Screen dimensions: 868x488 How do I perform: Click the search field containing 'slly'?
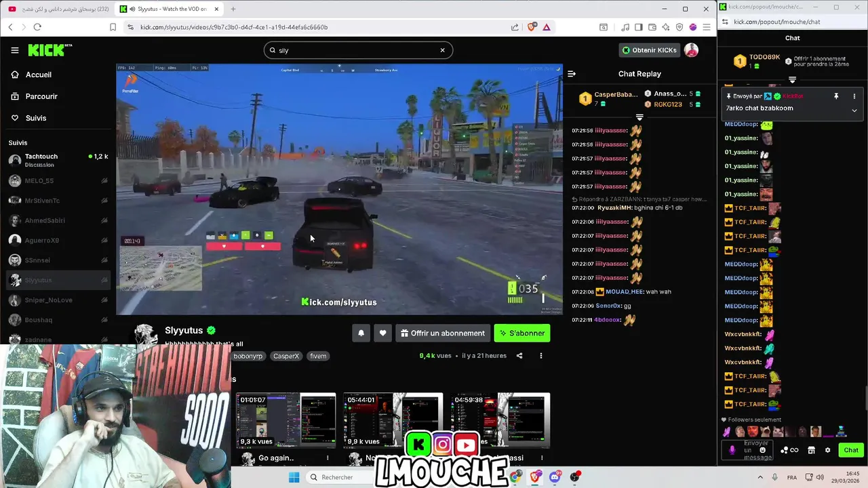click(x=358, y=50)
